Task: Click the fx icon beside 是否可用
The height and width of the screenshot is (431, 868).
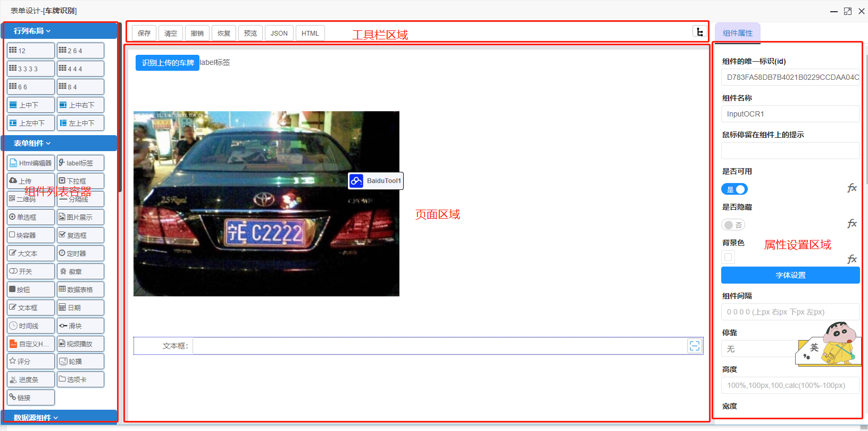Action: 852,188
